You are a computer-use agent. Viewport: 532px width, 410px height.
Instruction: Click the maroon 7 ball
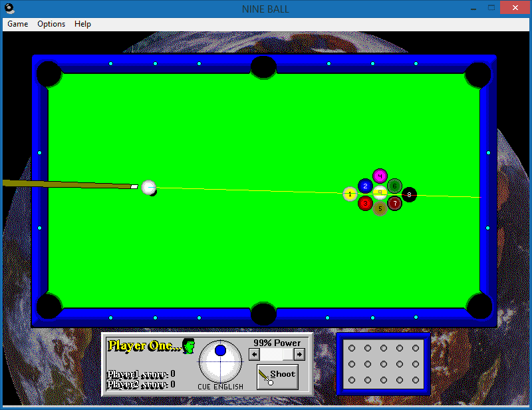point(394,203)
